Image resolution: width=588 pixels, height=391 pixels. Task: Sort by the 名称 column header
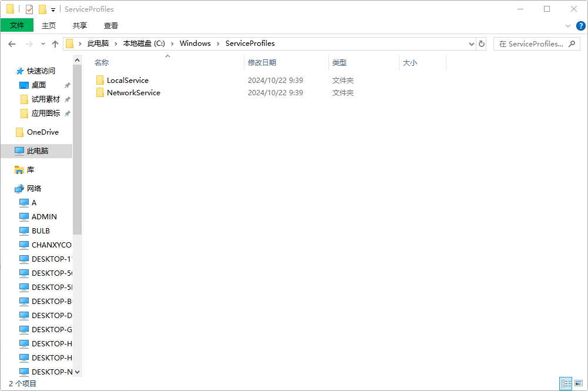coord(102,63)
